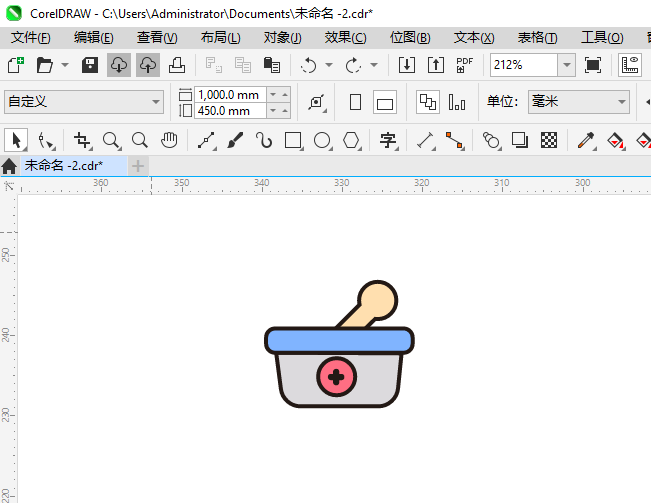Open the undo history dropdown arrow
Viewport: 651px width, 503px height.
[329, 65]
